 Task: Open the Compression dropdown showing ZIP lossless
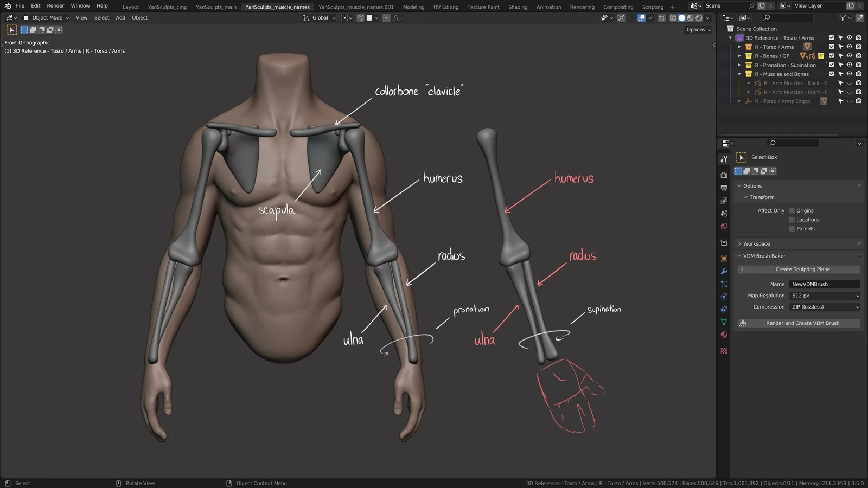824,306
